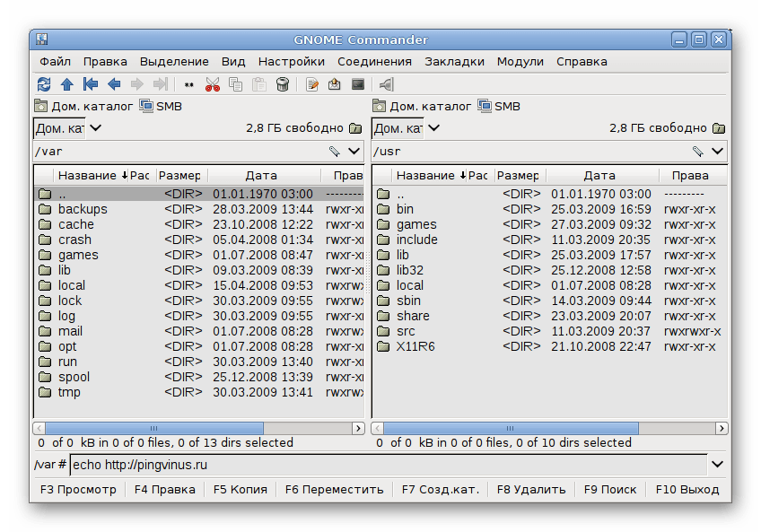
Task: Go up one directory with the up arrow
Action: point(67,84)
